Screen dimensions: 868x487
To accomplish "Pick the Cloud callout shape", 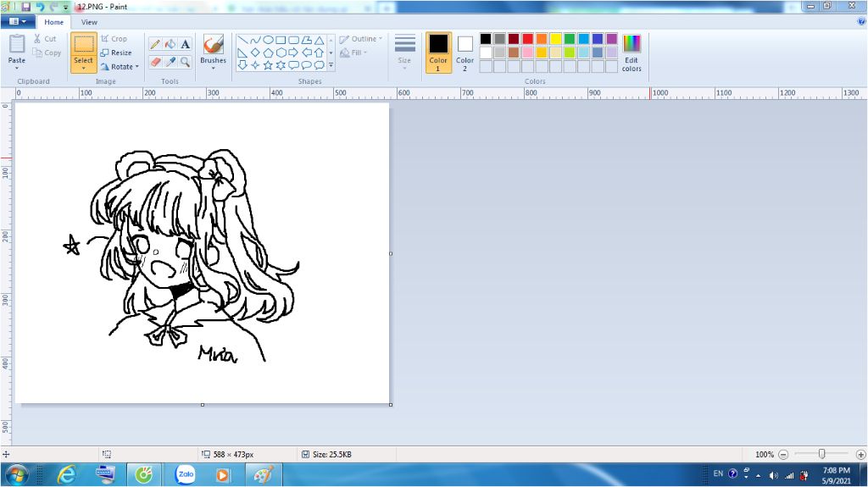I will coord(319,65).
